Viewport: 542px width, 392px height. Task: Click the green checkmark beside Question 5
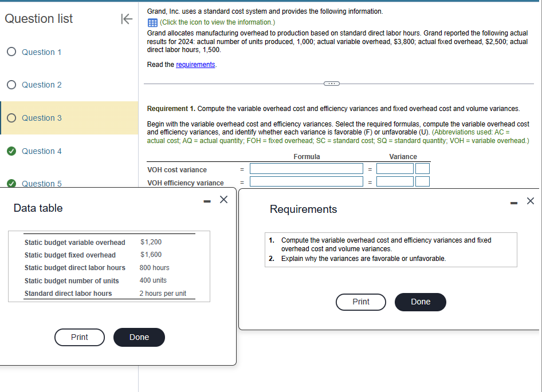click(x=11, y=183)
